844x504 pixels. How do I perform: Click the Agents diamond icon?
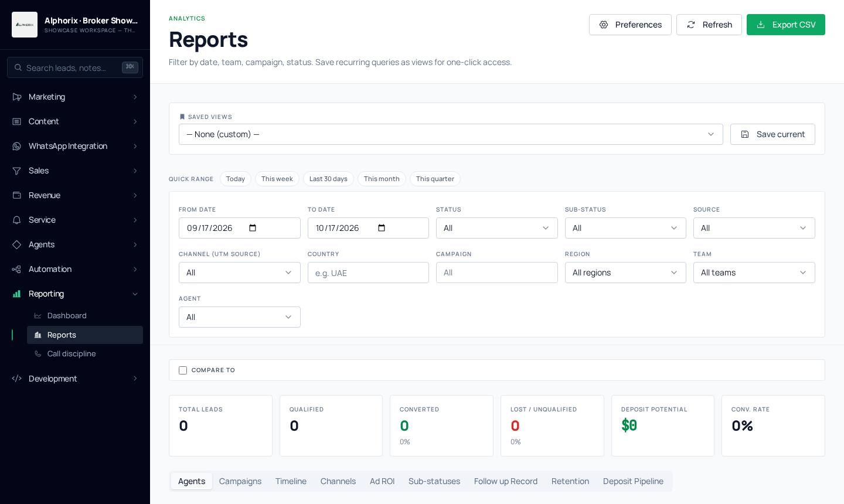(17, 244)
